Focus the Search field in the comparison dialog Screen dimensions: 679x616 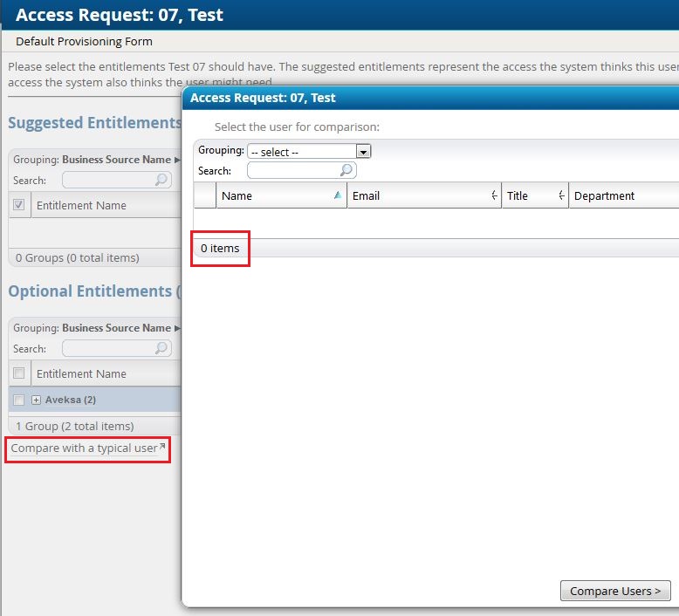pos(294,170)
